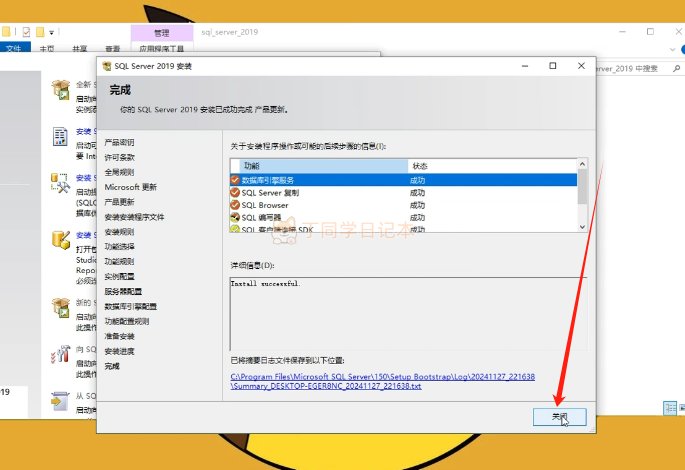Open the 主页 tab in File Explorer
Viewport: 685px width, 470px height.
[47, 48]
